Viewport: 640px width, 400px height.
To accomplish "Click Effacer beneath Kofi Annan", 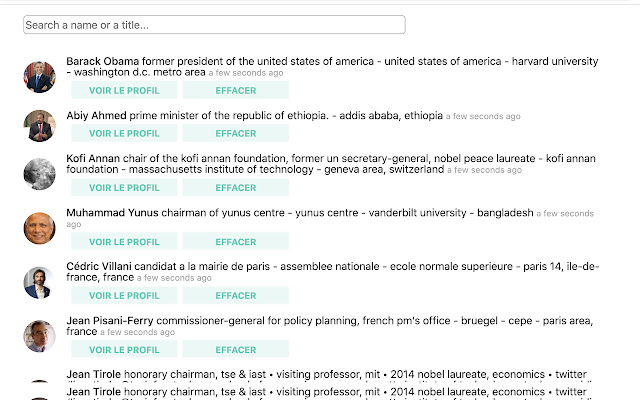I will point(236,187).
